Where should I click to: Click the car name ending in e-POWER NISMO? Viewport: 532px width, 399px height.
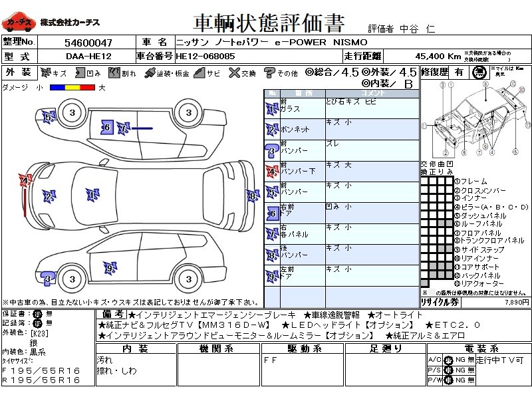[x=272, y=43]
